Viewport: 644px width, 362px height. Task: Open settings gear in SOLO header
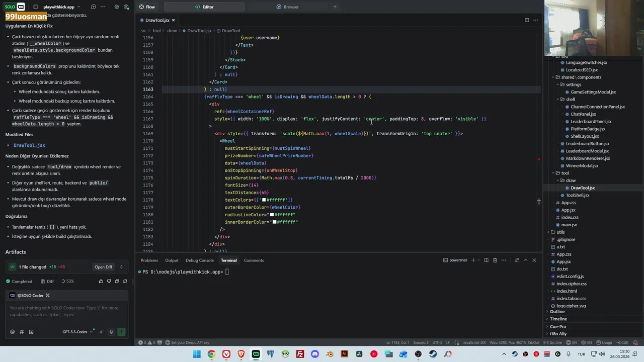click(x=117, y=7)
